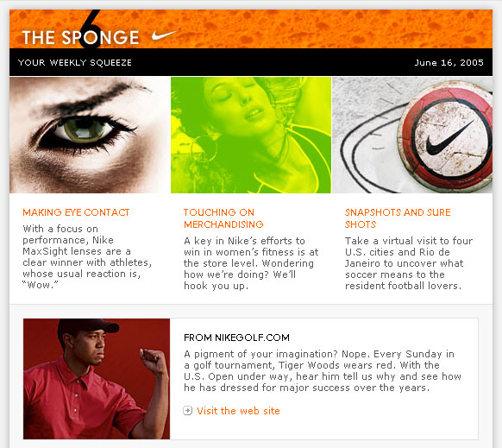
Task: Click the Tiger Woods wears red paragraph
Action: pyautogui.click(x=323, y=371)
